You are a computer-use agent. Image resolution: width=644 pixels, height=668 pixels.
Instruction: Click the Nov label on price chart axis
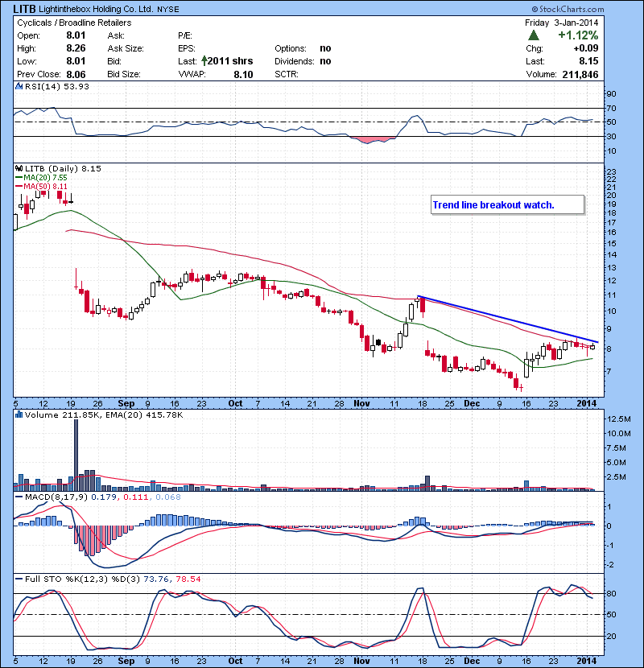pyautogui.click(x=362, y=403)
